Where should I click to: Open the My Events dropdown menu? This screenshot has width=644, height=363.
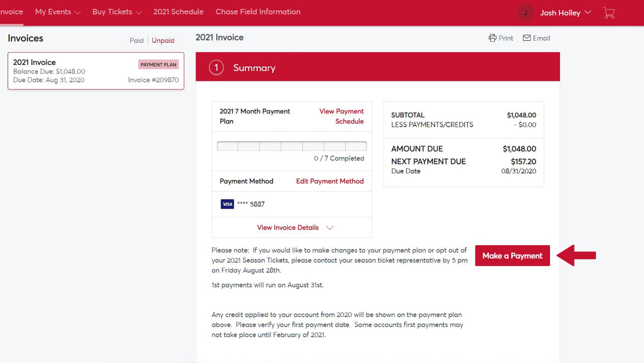coord(57,12)
